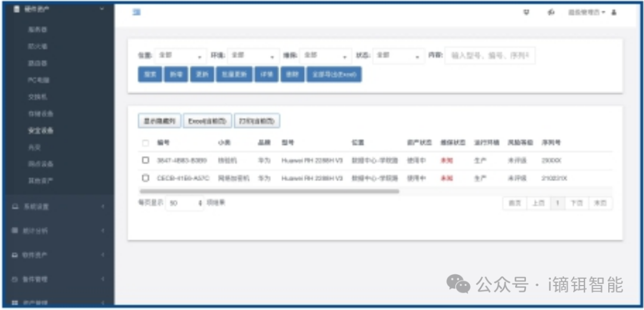This screenshot has height=310, width=644.
Task: Click the 统计分析 icon in sidebar
Action: coord(16,231)
